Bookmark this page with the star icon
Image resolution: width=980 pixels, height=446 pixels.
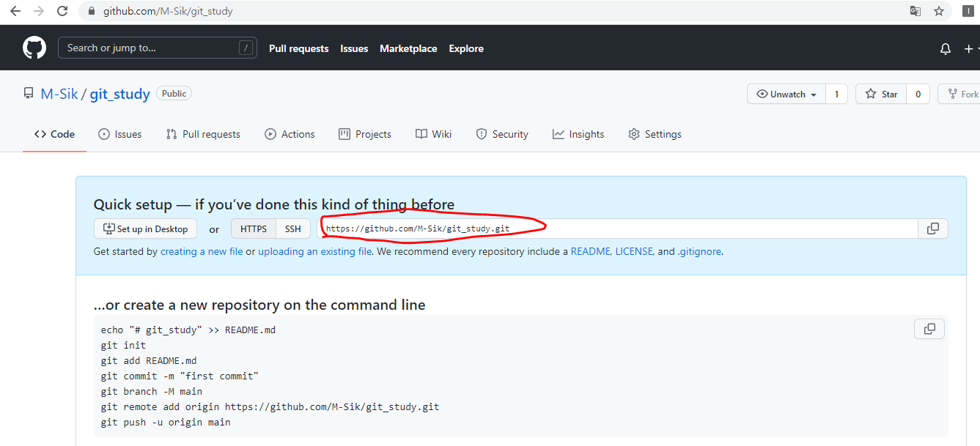coord(938,11)
